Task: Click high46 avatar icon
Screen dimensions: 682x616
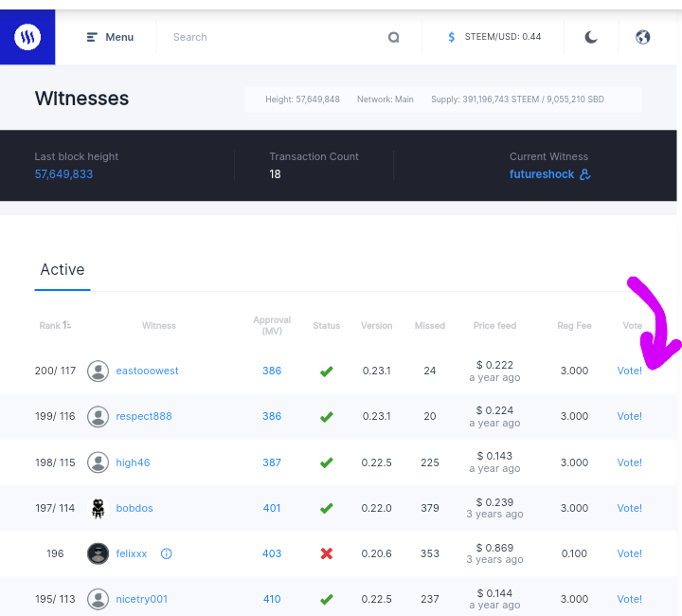Action: click(x=98, y=462)
